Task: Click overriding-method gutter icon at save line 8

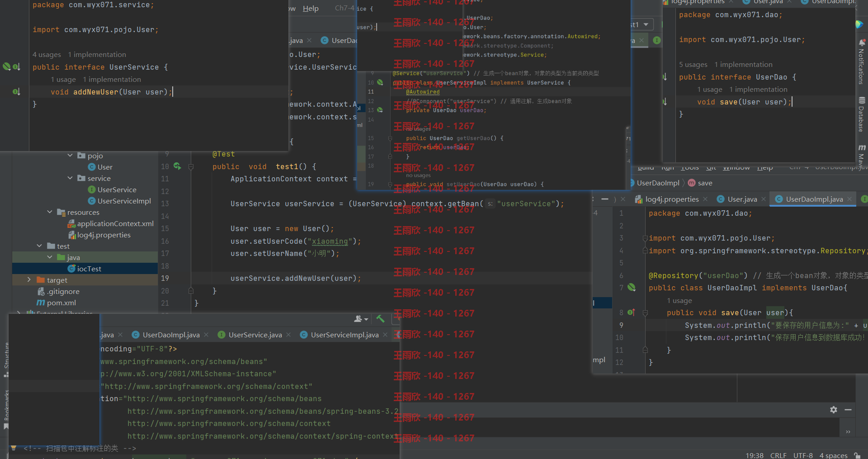Action: click(x=631, y=312)
